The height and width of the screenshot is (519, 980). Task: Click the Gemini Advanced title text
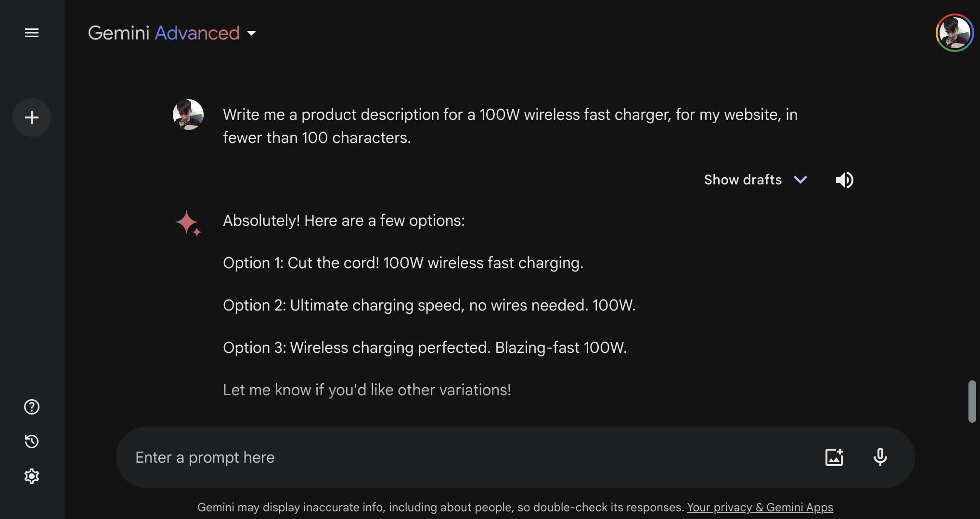click(164, 33)
